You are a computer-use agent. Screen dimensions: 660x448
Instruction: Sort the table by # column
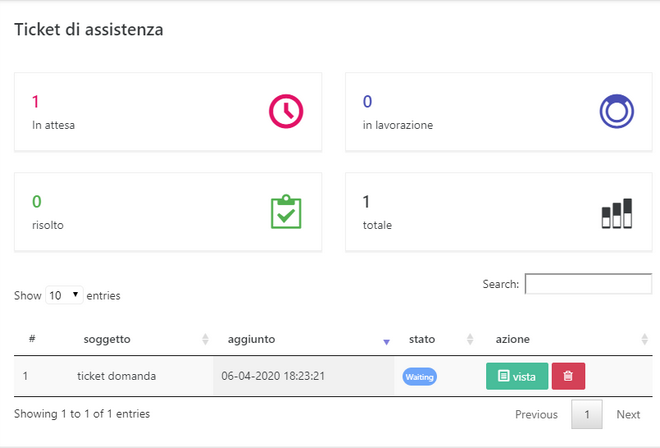click(x=32, y=339)
